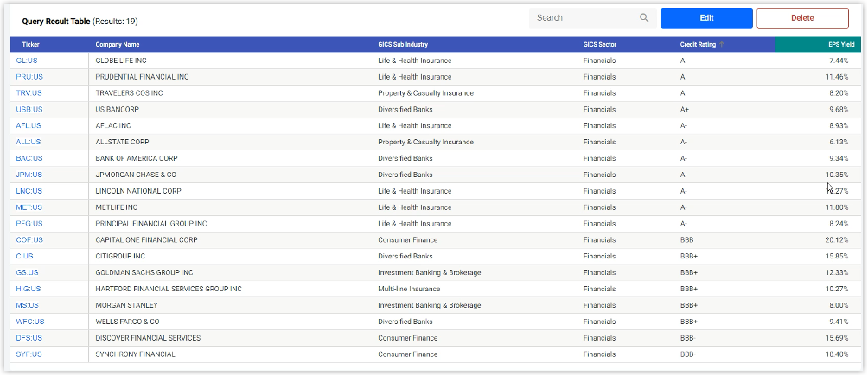The width and height of the screenshot is (868, 376).
Task: Click the Credit Rating sort arrow
Action: (x=722, y=45)
